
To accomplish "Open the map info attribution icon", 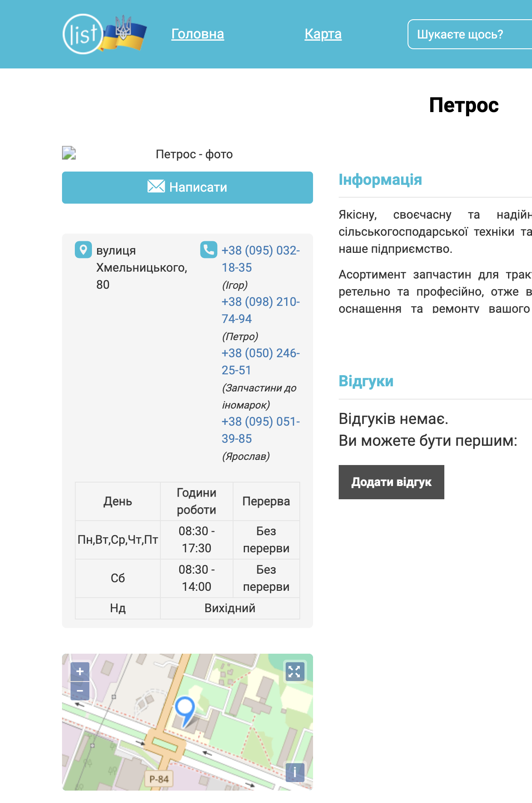I will (x=295, y=772).
